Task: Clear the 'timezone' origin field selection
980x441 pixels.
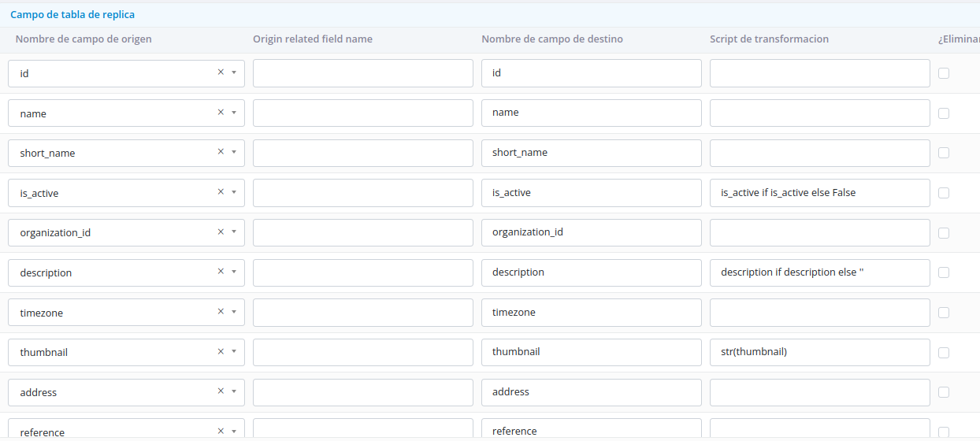Action: point(221,312)
